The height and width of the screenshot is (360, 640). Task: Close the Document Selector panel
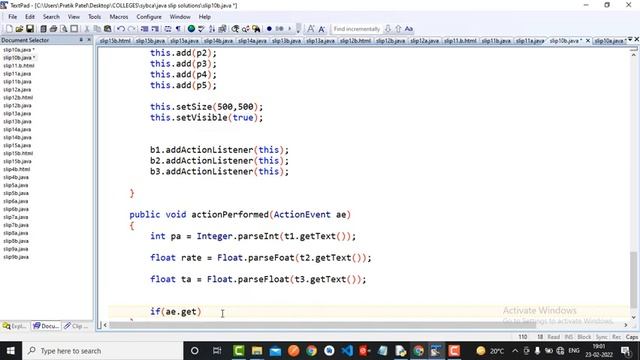click(89, 40)
